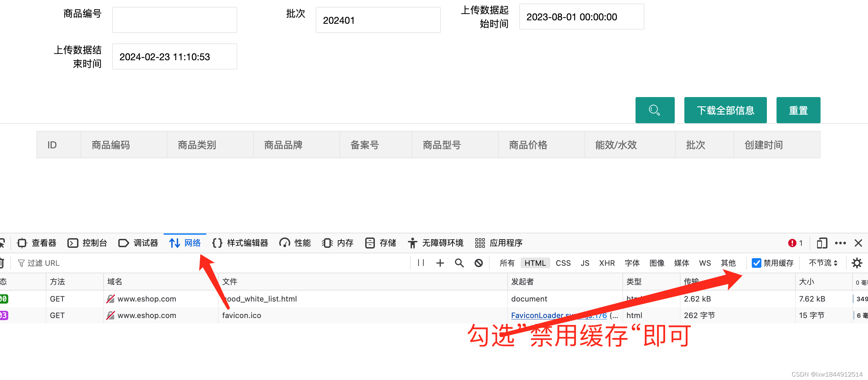
Task: Click the red error count indicator
Action: [x=795, y=243]
